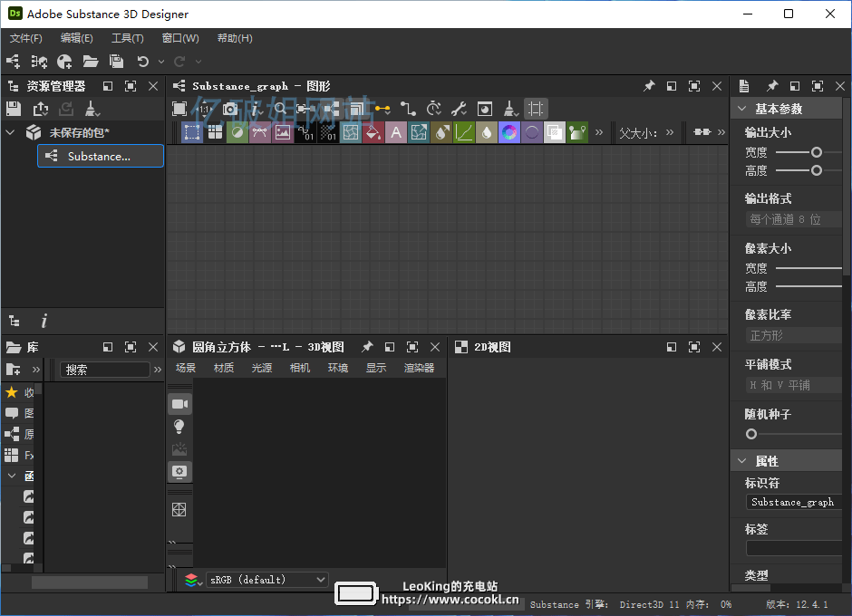
Task: Open the sRGB (default) color profile dropdown
Action: coord(267,580)
